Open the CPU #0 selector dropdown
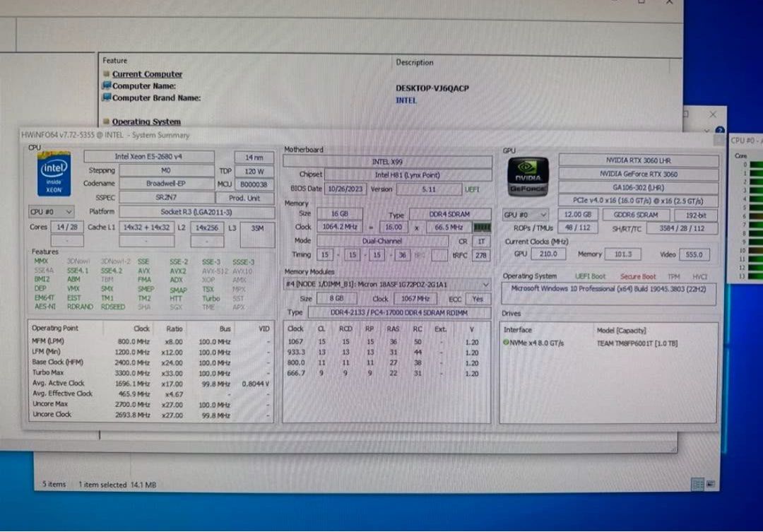The height and width of the screenshot is (532, 763). pyautogui.click(x=52, y=212)
